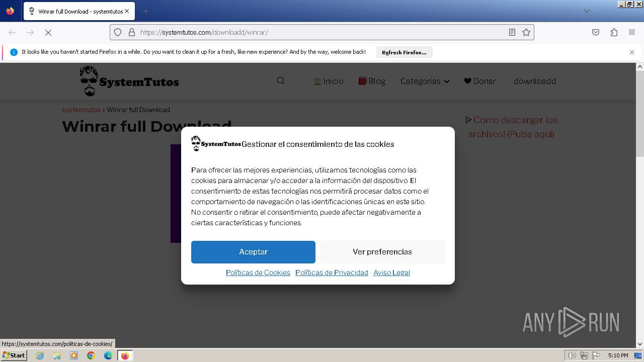This screenshot has height=362, width=644.
Task: Open the Políticas de Privacidad link
Action: pyautogui.click(x=332, y=273)
